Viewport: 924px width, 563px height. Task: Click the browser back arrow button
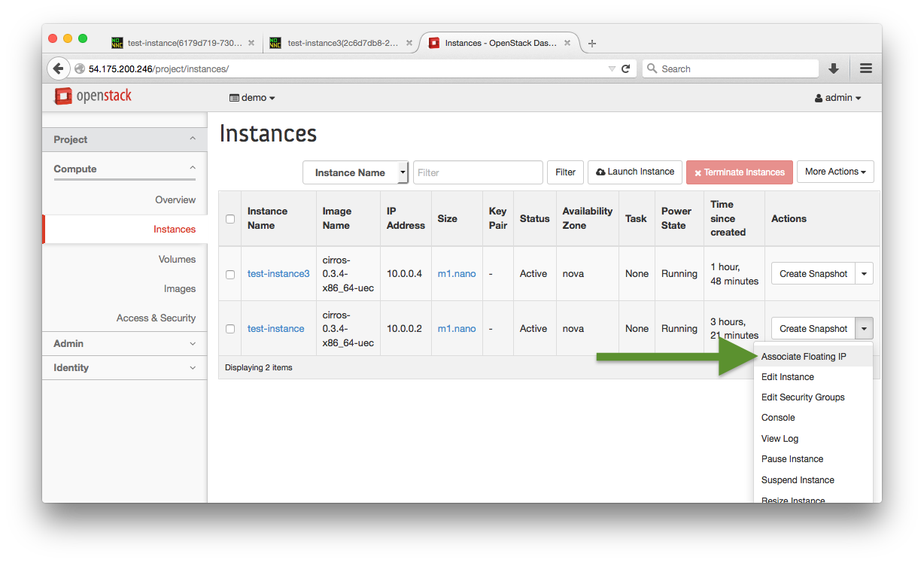coord(58,68)
